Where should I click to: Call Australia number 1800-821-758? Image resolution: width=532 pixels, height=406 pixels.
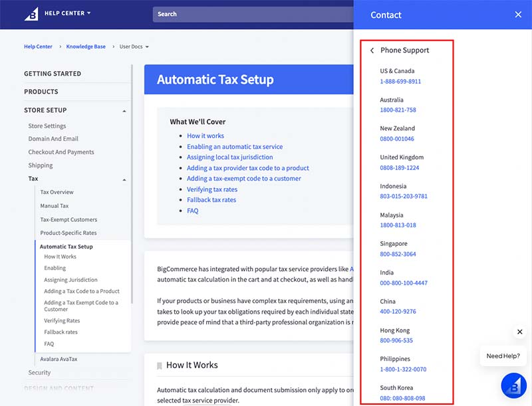point(398,110)
